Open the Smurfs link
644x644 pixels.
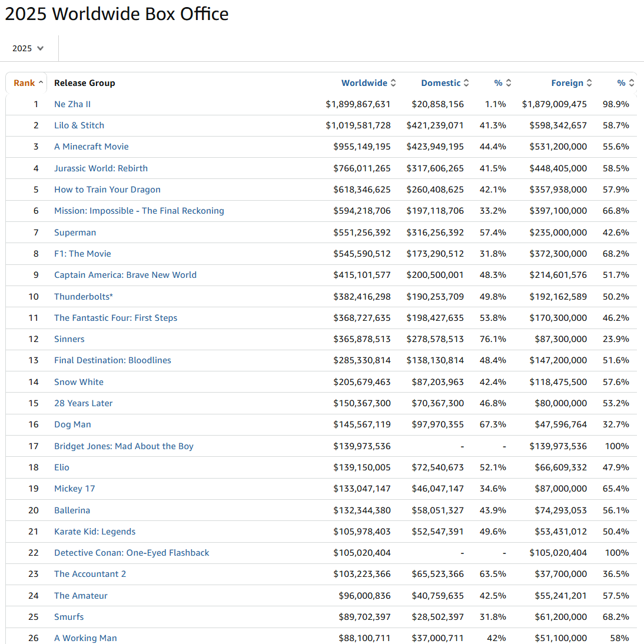pos(69,617)
